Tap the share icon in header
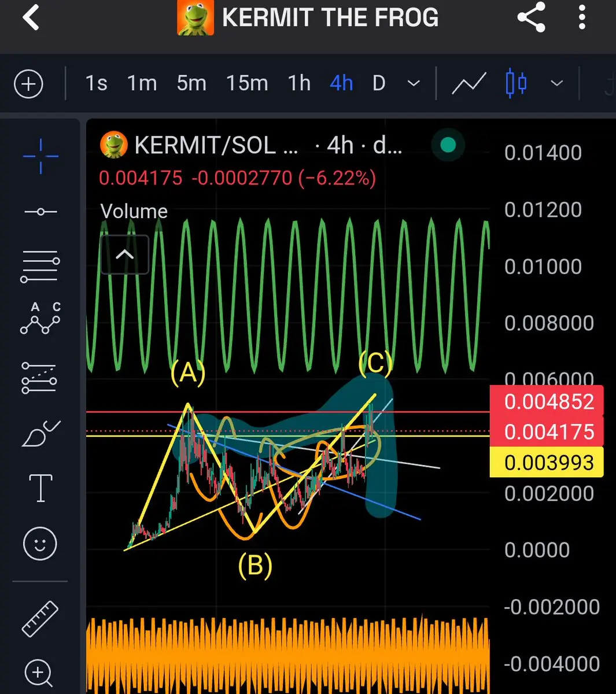The image size is (616, 694). point(531,17)
